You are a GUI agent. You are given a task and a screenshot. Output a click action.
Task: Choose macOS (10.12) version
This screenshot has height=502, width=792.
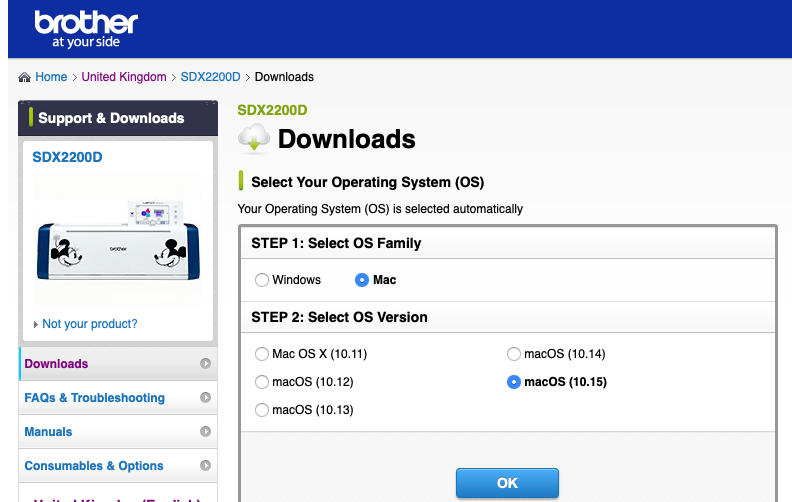point(262,382)
